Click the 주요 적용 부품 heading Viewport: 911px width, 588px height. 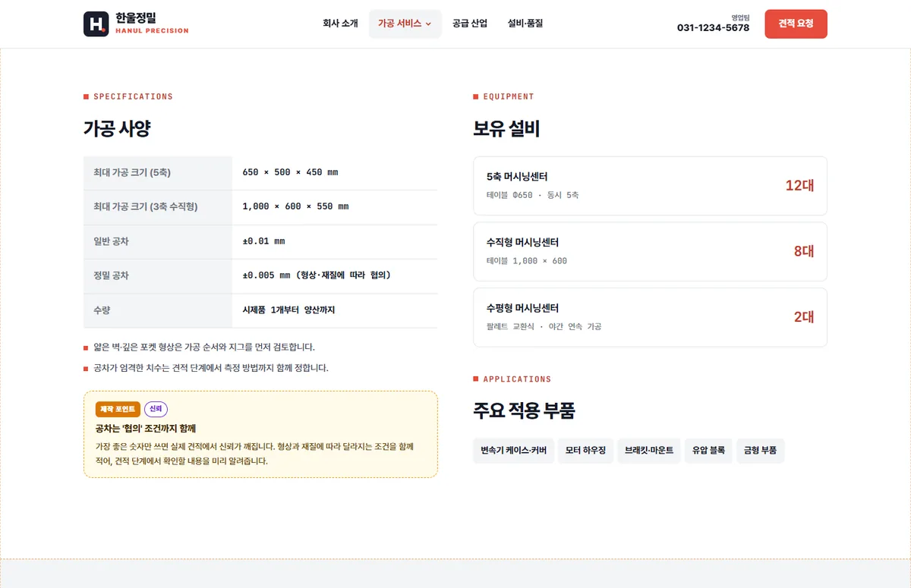click(x=524, y=411)
